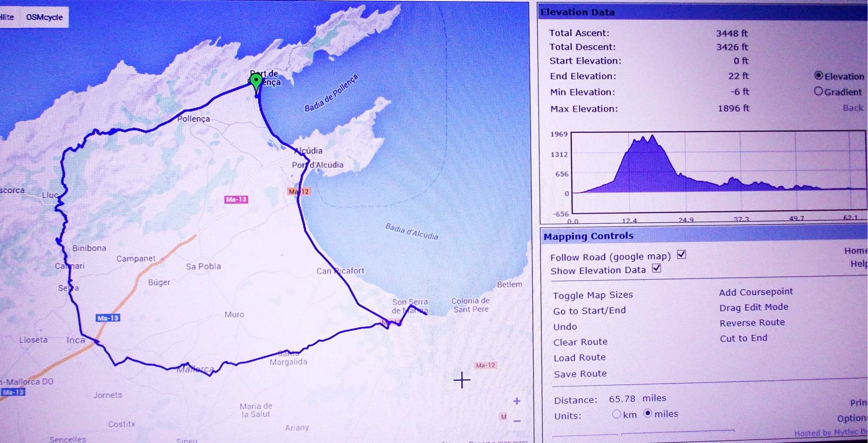This screenshot has height=443, width=868.
Task: Click Reverse Route link
Action: click(x=752, y=322)
